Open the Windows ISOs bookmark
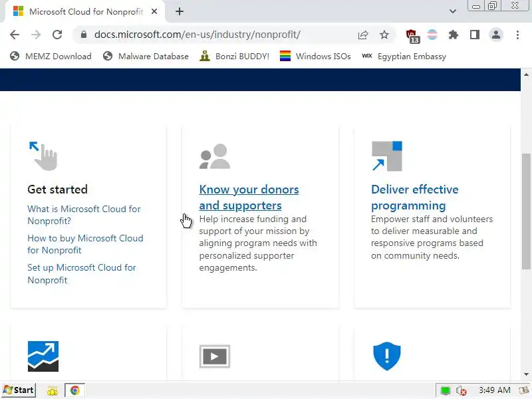Viewport: 532px width, 399px height. tap(315, 57)
